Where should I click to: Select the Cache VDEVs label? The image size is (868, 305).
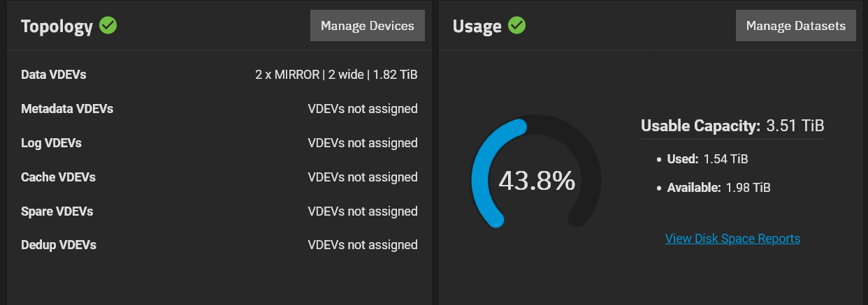[58, 177]
